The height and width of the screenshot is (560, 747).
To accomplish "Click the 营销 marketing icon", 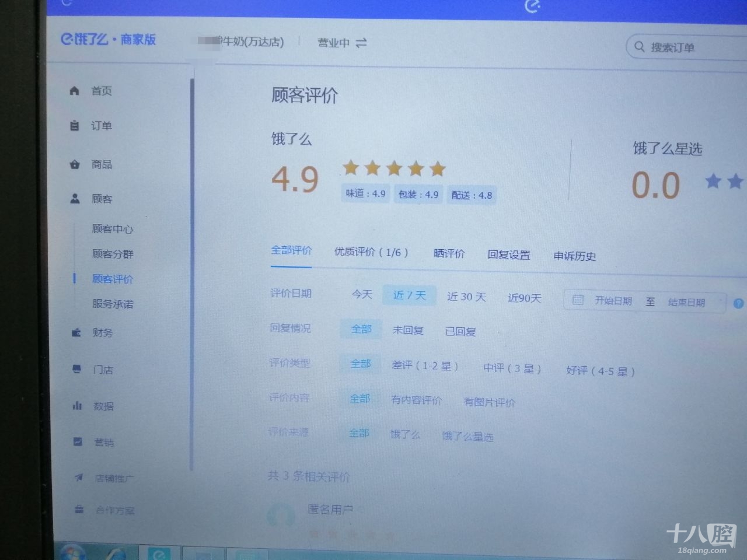I will pos(78,442).
